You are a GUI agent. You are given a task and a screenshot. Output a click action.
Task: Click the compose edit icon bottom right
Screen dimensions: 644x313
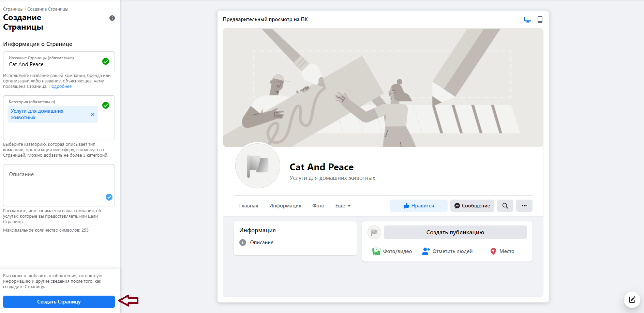[632, 300]
